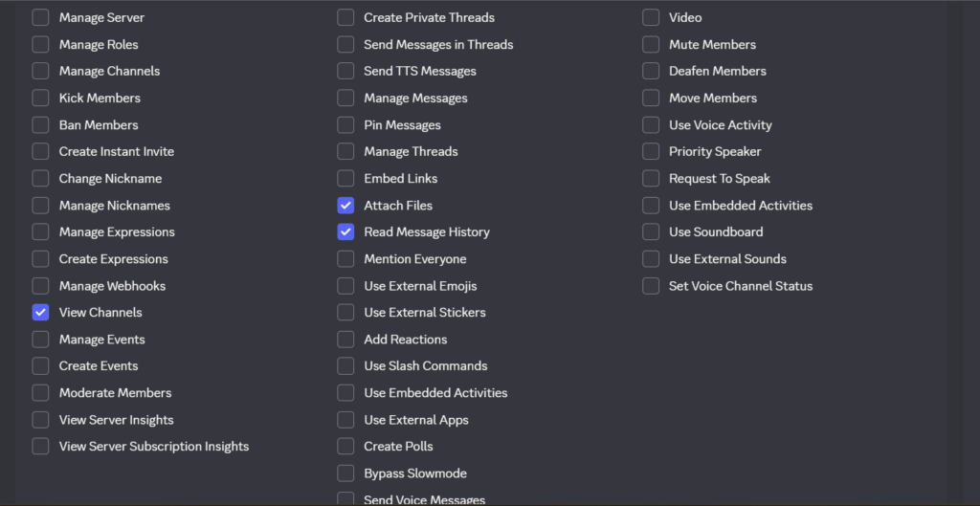980x506 pixels.
Task: Enable the Manage Server permission checkbox
Action: coord(40,17)
